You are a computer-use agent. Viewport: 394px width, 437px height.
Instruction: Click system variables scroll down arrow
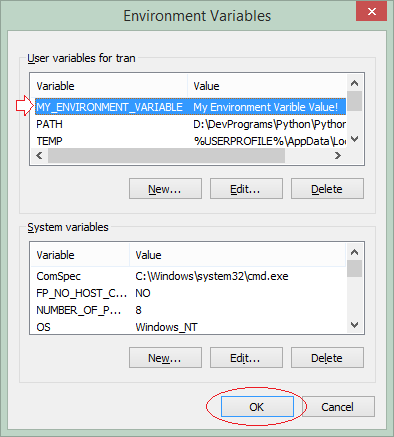point(355,325)
